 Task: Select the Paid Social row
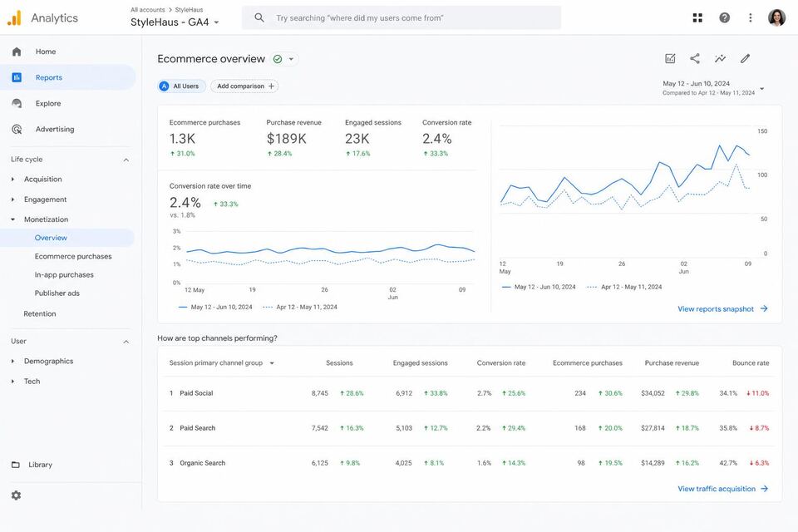point(469,393)
